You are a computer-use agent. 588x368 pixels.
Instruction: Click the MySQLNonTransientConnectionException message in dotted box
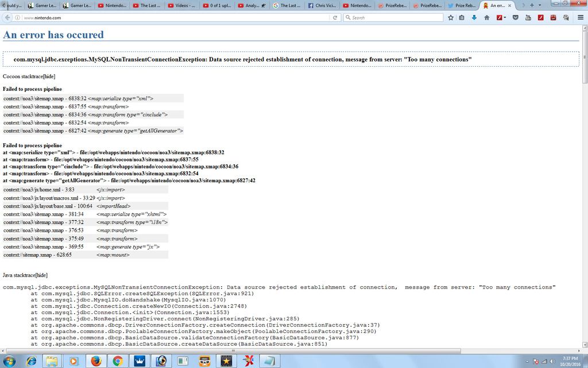coord(243,59)
